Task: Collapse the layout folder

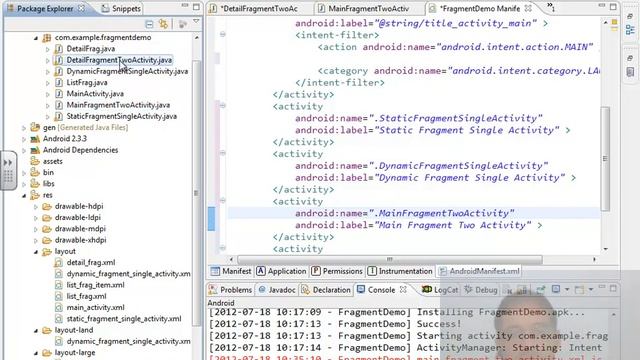Action: coord(36,252)
